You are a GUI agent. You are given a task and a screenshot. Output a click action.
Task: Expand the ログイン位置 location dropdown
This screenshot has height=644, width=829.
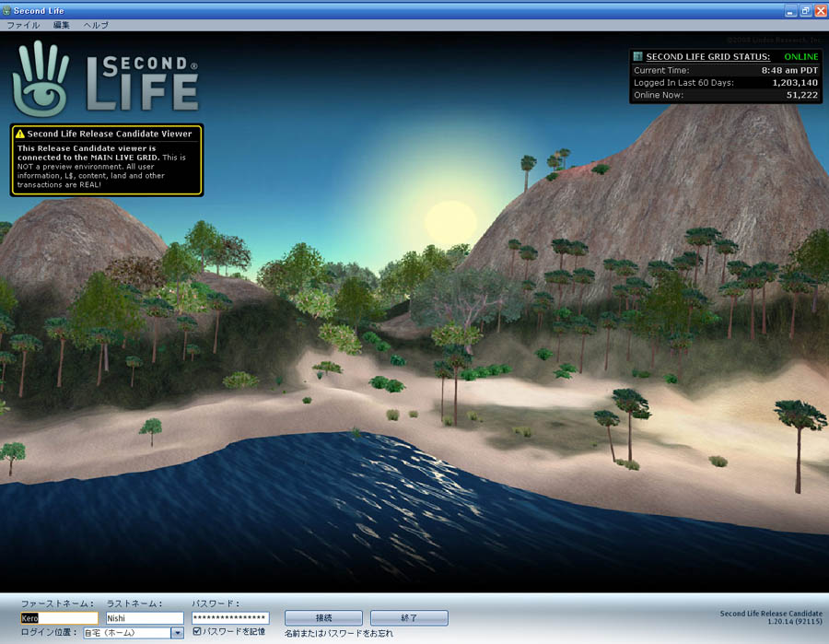pos(178,632)
